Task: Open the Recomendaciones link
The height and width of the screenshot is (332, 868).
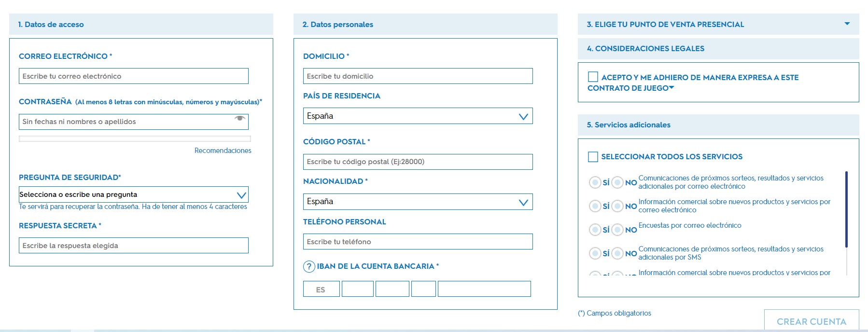Action: pyautogui.click(x=223, y=151)
